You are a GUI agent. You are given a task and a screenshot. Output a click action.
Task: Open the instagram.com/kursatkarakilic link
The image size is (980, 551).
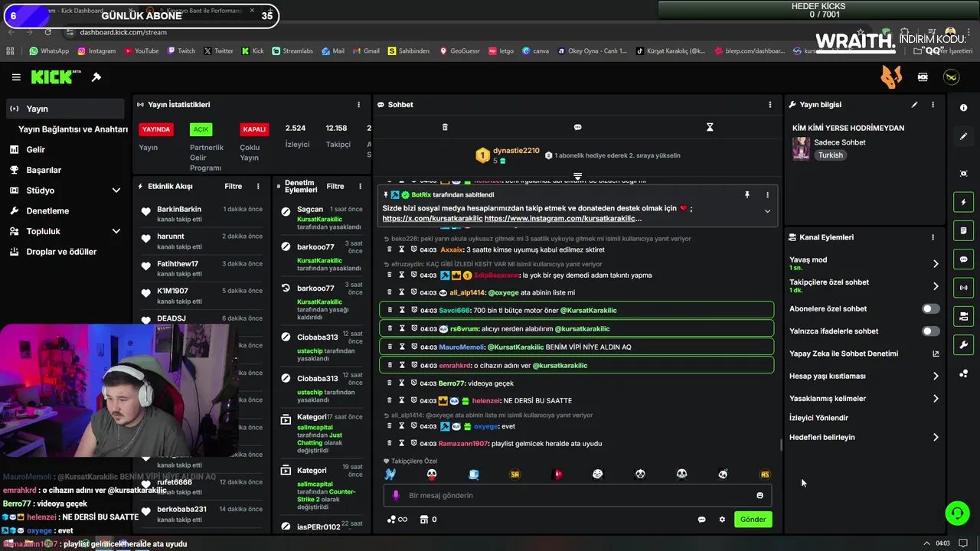563,219
